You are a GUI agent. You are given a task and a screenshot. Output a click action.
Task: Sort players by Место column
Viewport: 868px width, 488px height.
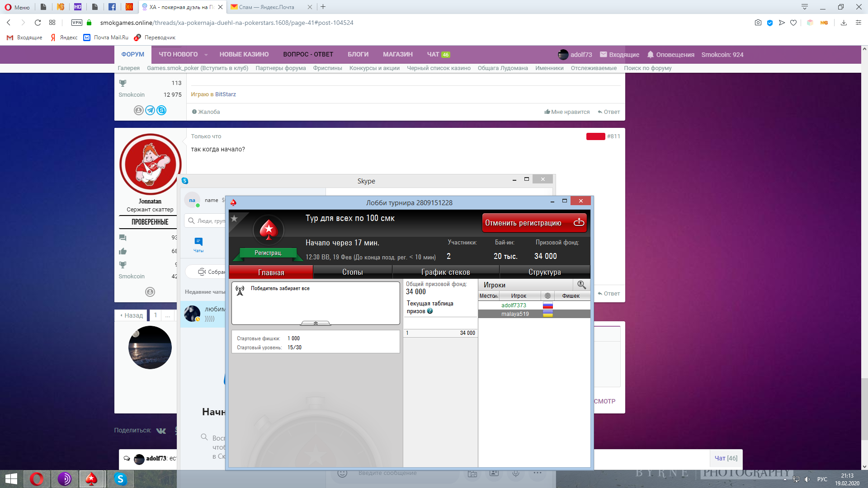coord(489,296)
